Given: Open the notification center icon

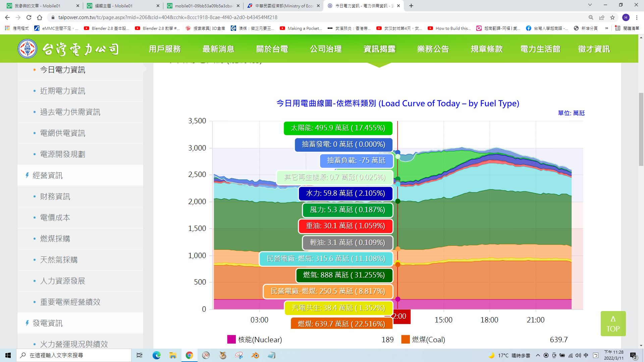Looking at the screenshot, I should pyautogui.click(x=634, y=356).
